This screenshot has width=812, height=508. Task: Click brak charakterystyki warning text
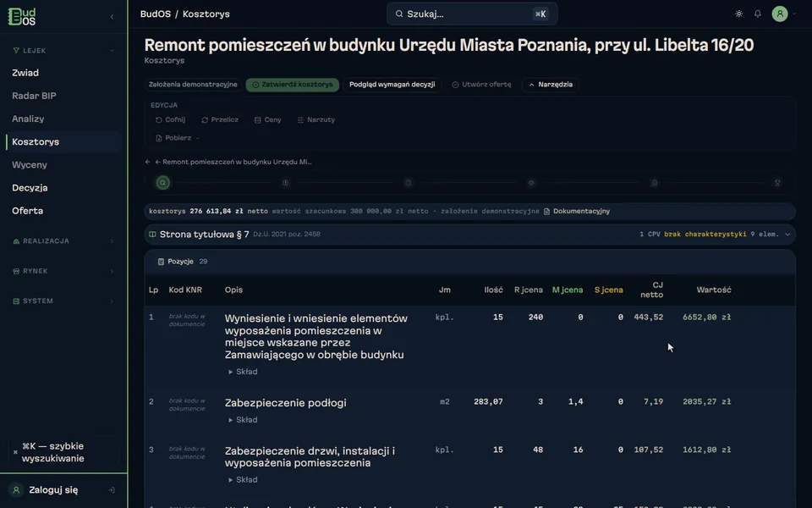pos(705,235)
